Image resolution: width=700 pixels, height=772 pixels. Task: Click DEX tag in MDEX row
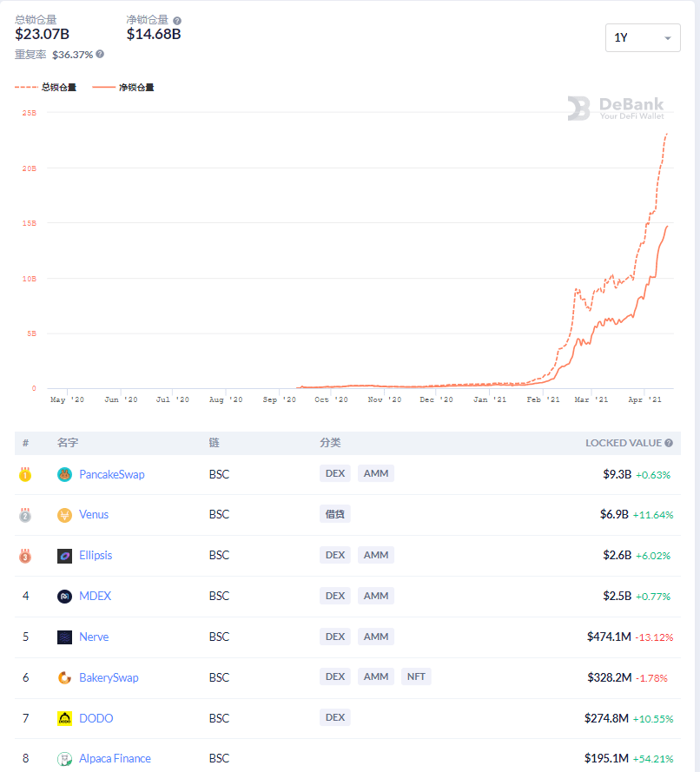[x=335, y=596]
